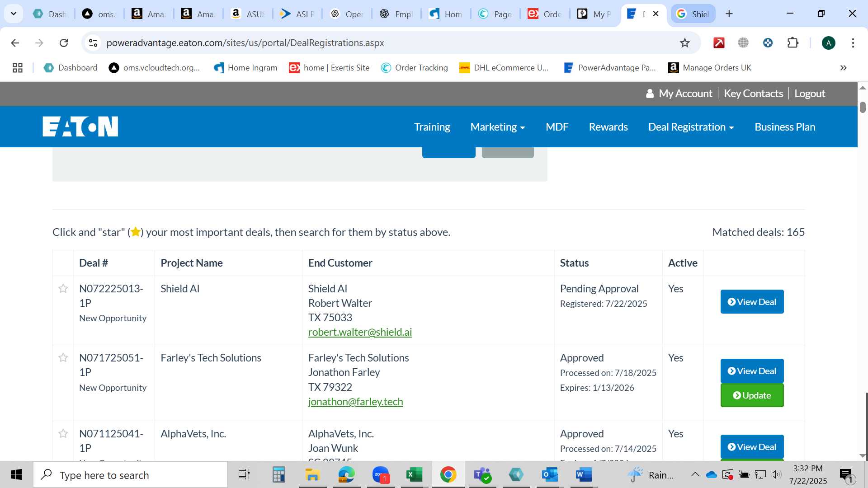The image size is (868, 488).
Task: Switch to the ASI tab
Action: [x=297, y=14]
